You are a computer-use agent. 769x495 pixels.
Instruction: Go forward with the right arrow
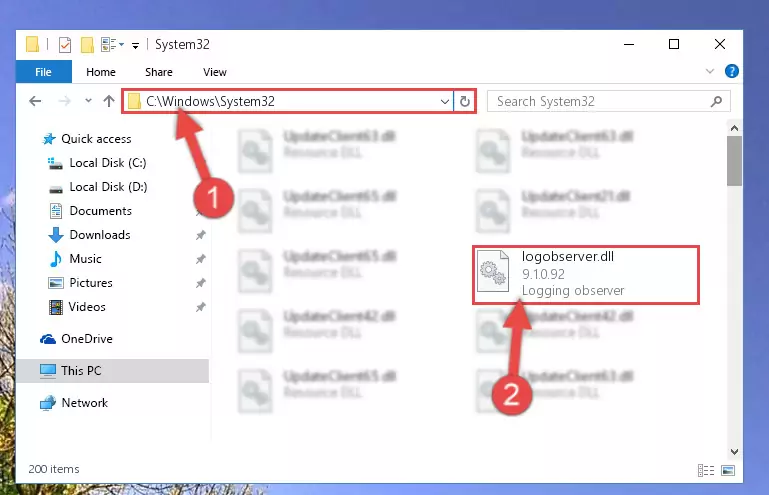pos(64,101)
